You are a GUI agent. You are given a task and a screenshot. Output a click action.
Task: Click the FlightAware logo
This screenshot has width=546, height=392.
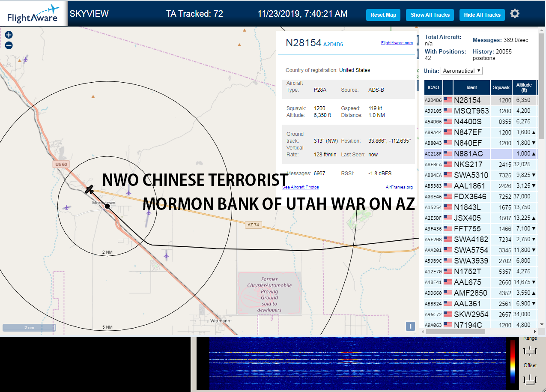click(33, 14)
